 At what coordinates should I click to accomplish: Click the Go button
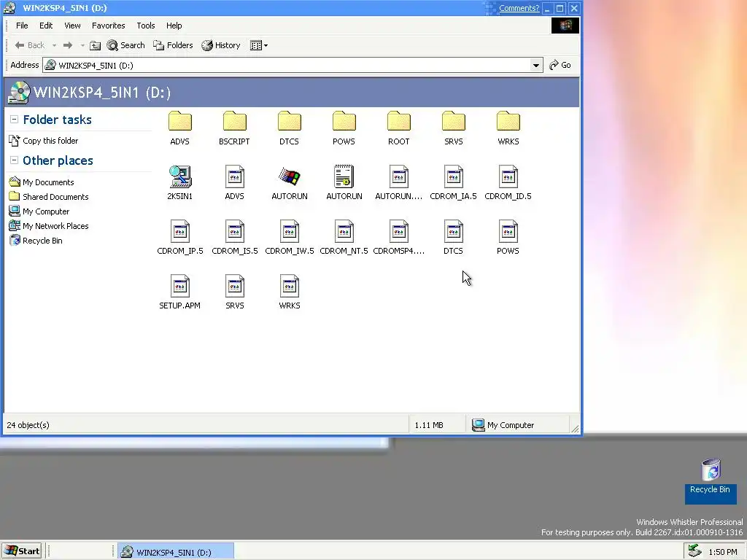(x=560, y=65)
